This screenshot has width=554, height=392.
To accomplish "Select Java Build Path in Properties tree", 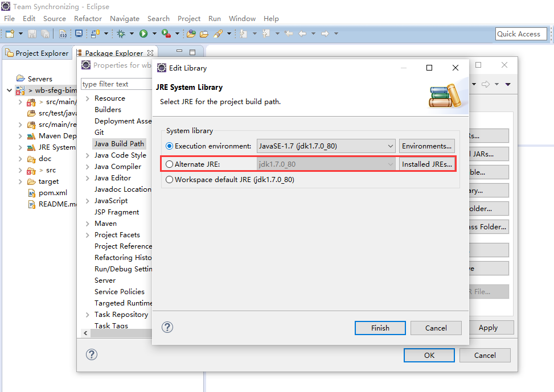I will (119, 144).
